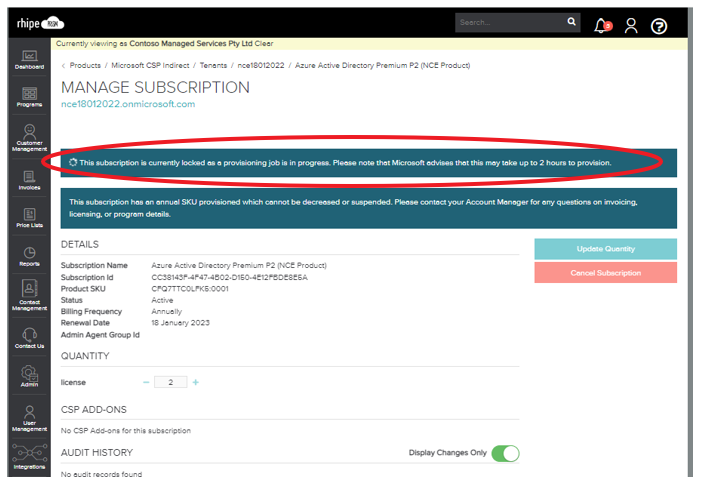Go to Tenants breadcrumb
This screenshot has width=708, height=486.
click(213, 65)
